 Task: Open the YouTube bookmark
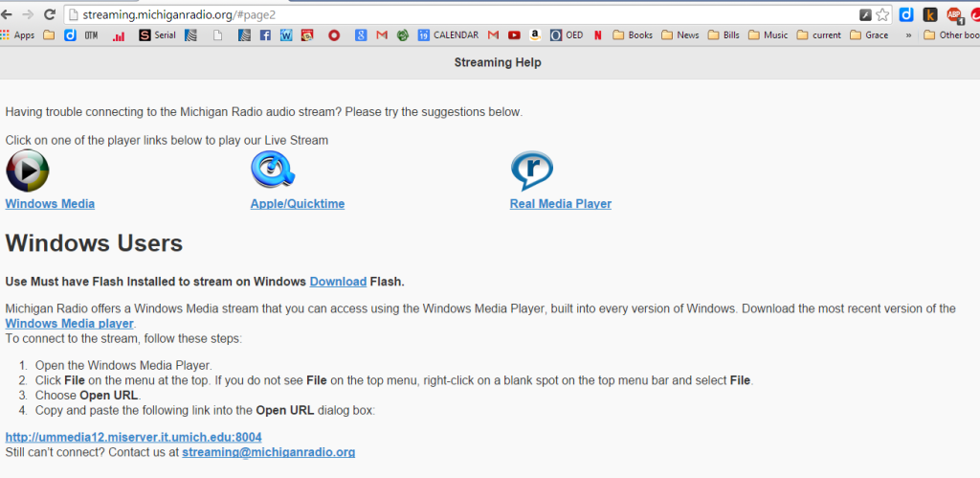coord(514,35)
